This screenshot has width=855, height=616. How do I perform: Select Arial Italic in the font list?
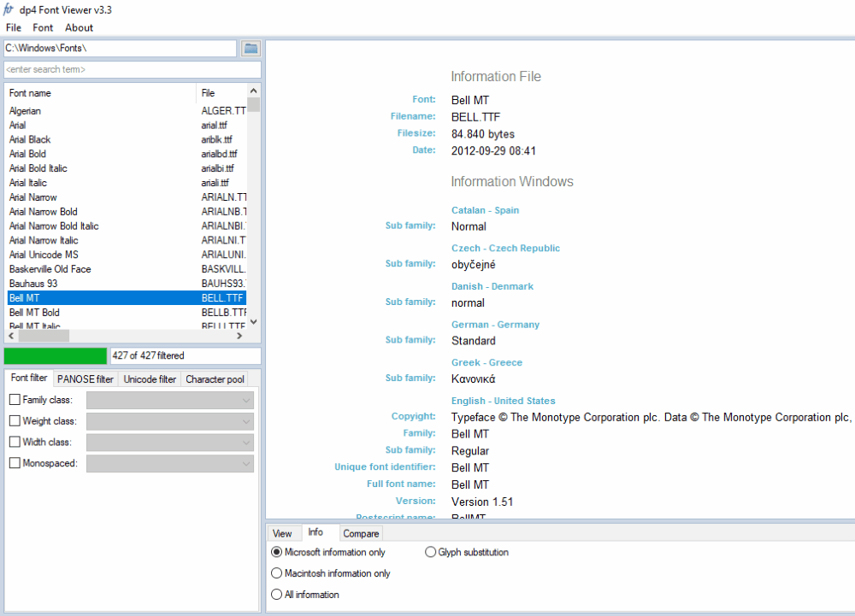pos(127,183)
